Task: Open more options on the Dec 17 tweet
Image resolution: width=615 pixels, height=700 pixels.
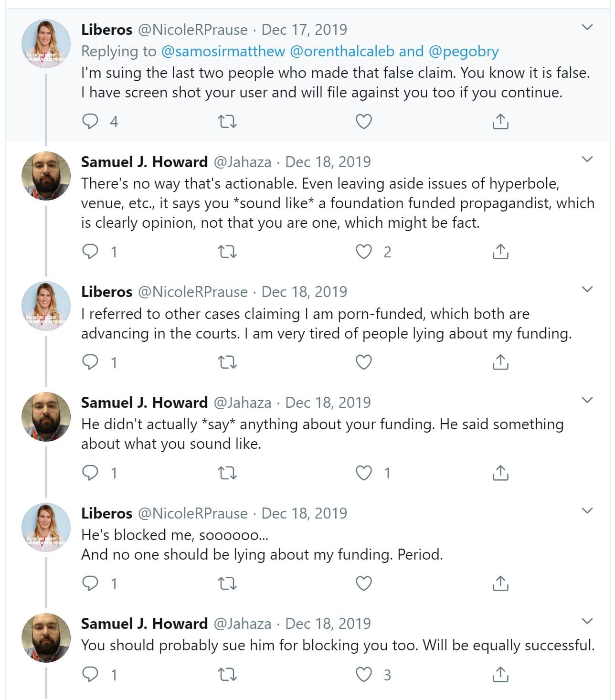Action: 587,28
